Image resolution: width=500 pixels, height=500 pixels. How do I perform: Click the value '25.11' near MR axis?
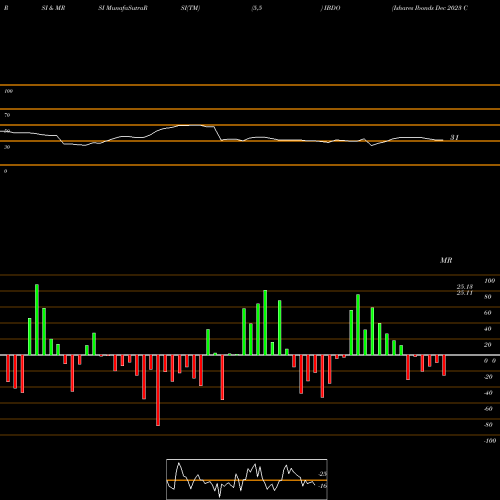[465, 293]
